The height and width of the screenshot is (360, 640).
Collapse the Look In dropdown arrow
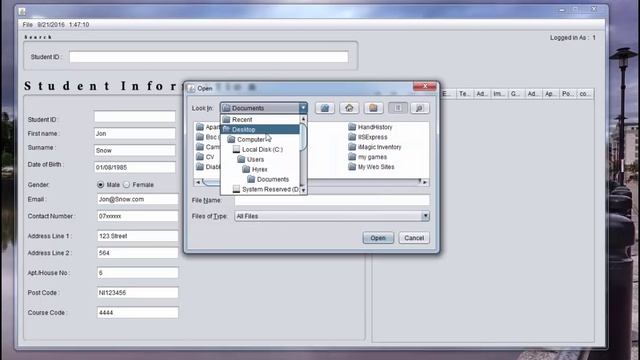click(303, 108)
